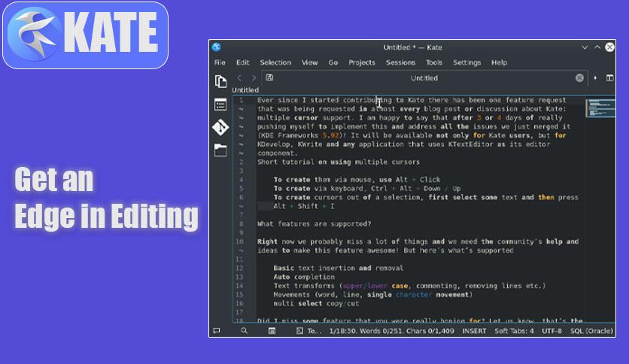Click the minimap scrollbar preview
Screen dimensions: 629x364
click(x=600, y=108)
